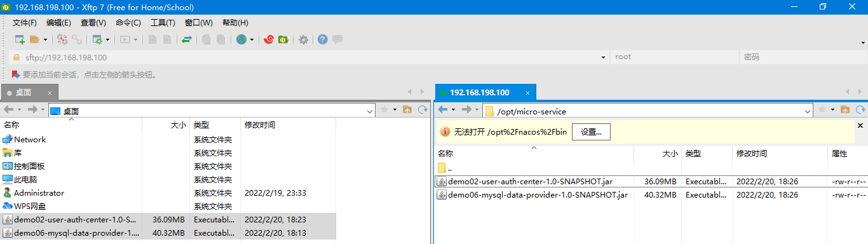Click the globe icon in toolbar
The image size is (868, 244).
click(x=241, y=39)
